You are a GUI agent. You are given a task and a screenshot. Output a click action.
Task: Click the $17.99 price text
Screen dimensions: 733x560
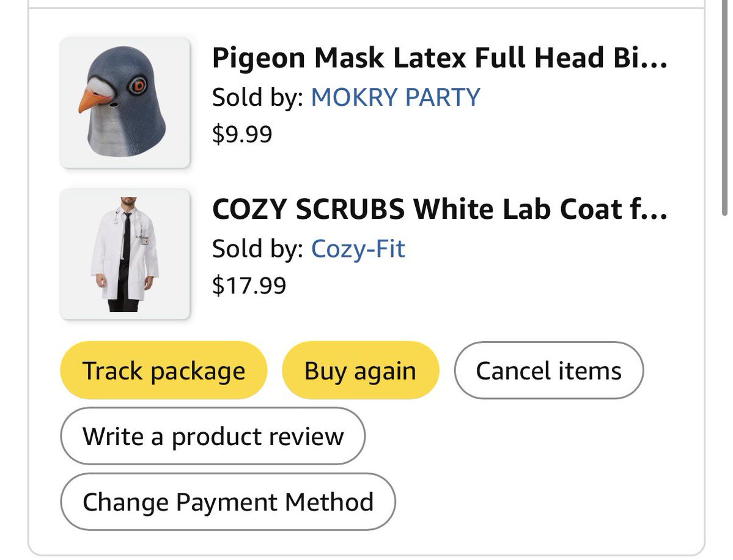click(x=249, y=286)
